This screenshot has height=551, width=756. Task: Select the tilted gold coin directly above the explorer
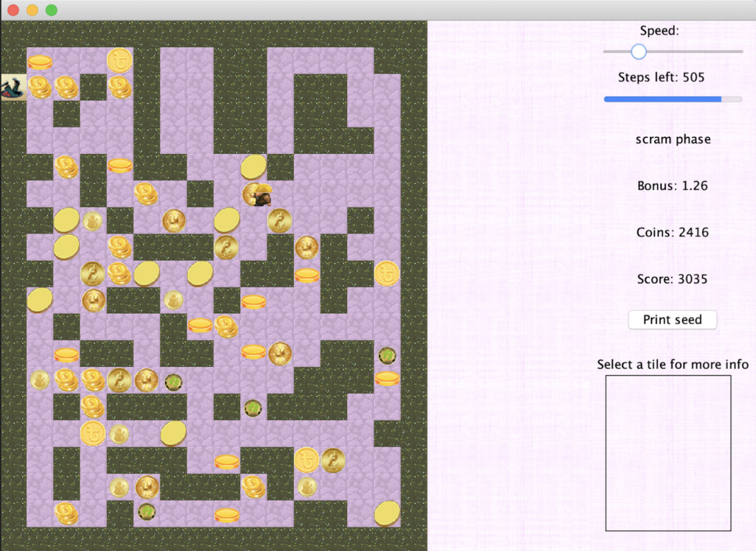pos(253,167)
